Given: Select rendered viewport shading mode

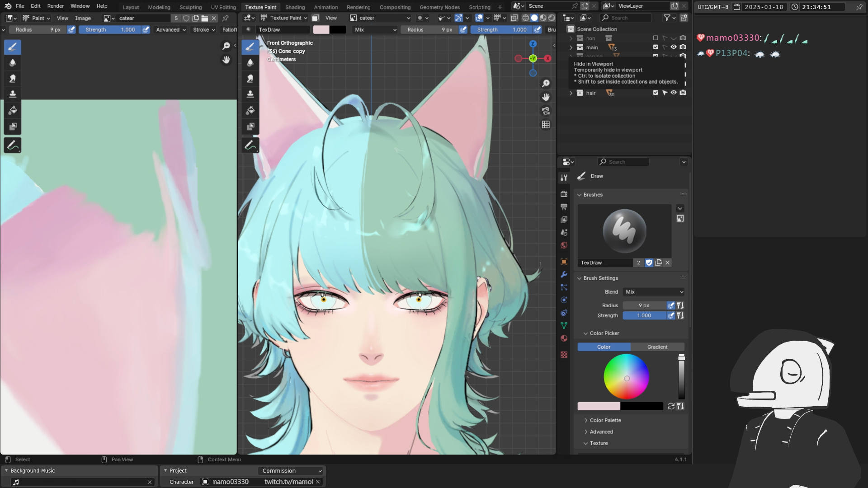Looking at the screenshot, I should [x=552, y=18].
